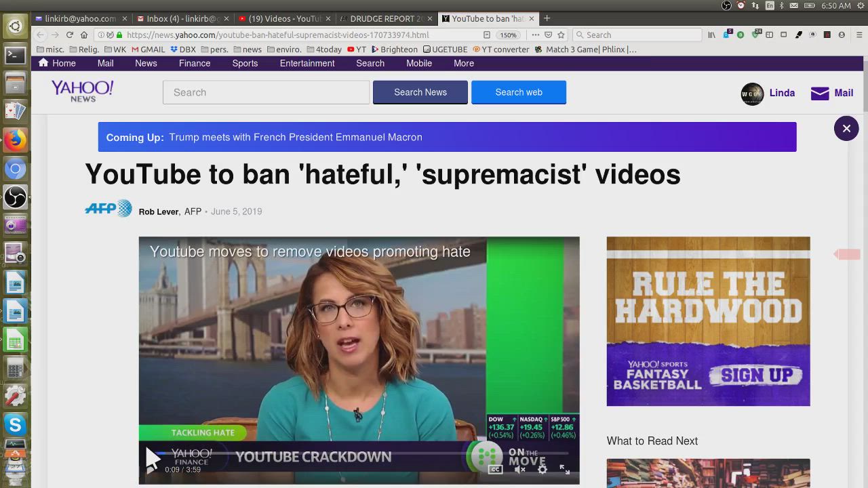The height and width of the screenshot is (488, 868).
Task: Go to Finance in Yahoo top navigation
Action: click(195, 63)
